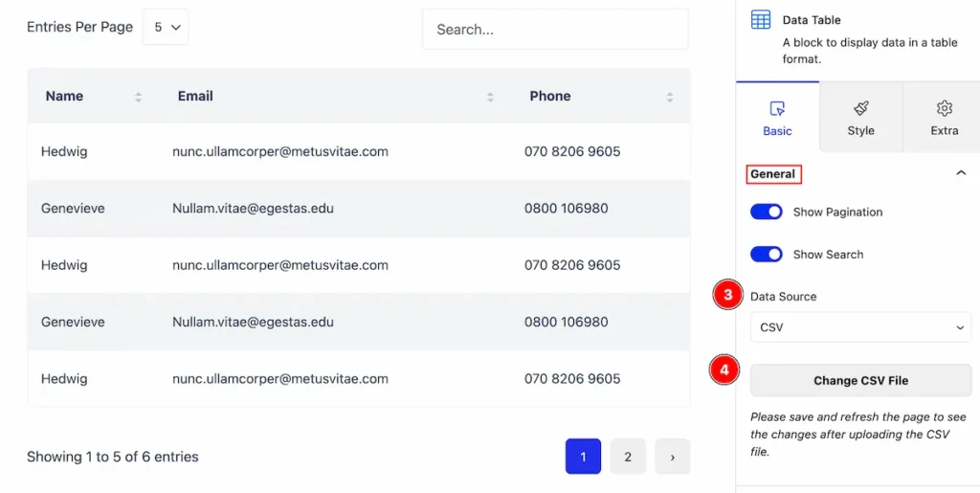Go to next page arrow
The height and width of the screenshot is (493, 980).
pos(673,457)
